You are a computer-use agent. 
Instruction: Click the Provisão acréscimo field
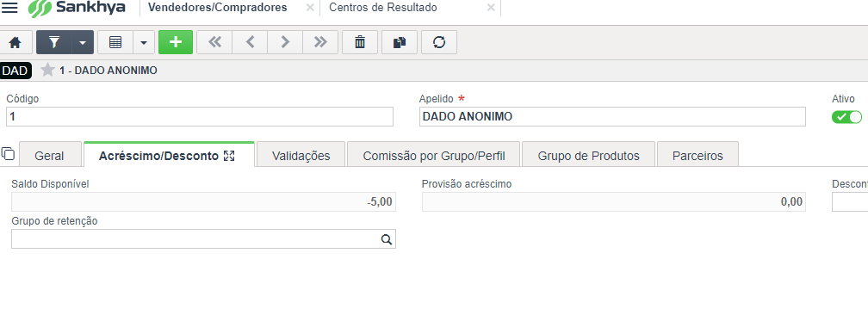(614, 202)
